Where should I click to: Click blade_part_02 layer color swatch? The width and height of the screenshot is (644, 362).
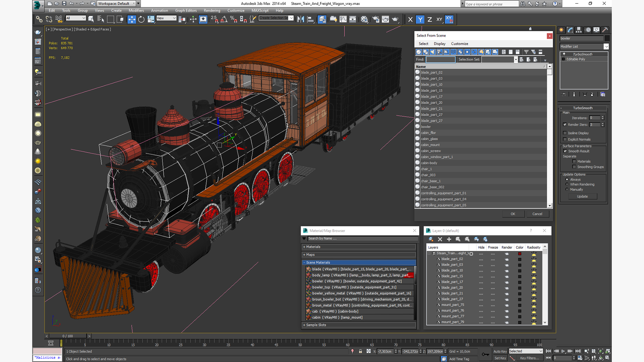point(520,259)
